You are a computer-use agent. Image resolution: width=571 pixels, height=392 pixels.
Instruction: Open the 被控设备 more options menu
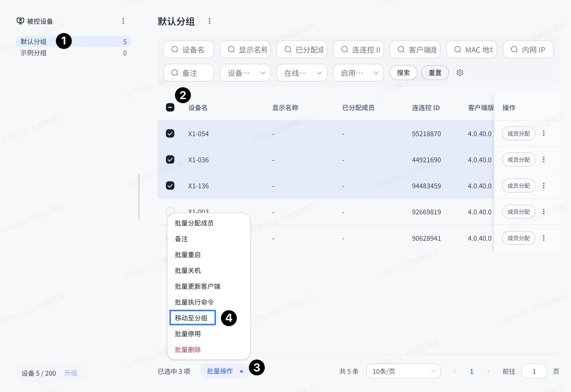(123, 21)
